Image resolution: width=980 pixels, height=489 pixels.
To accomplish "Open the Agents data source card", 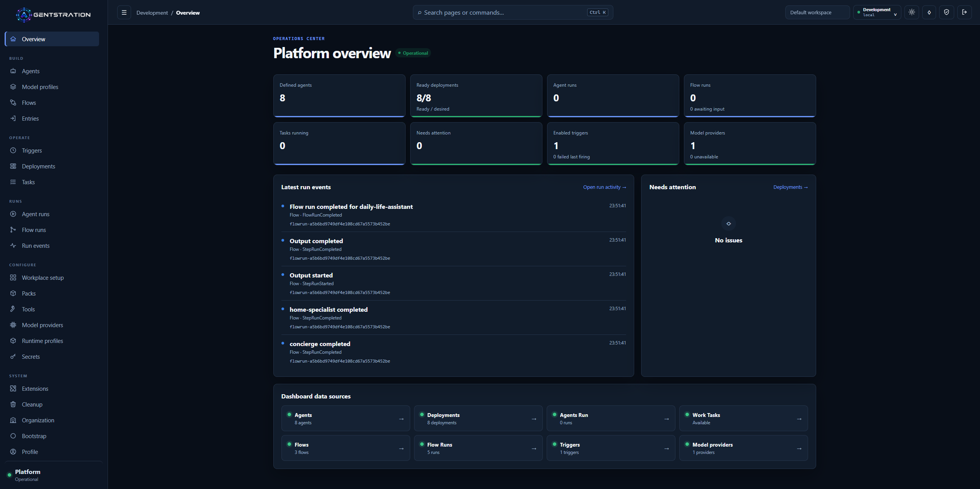I will tap(345, 418).
